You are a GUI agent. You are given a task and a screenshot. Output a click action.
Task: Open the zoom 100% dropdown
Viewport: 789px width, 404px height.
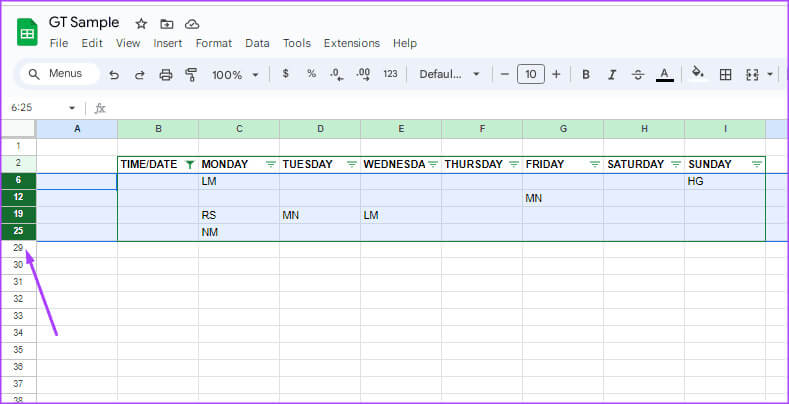click(235, 74)
